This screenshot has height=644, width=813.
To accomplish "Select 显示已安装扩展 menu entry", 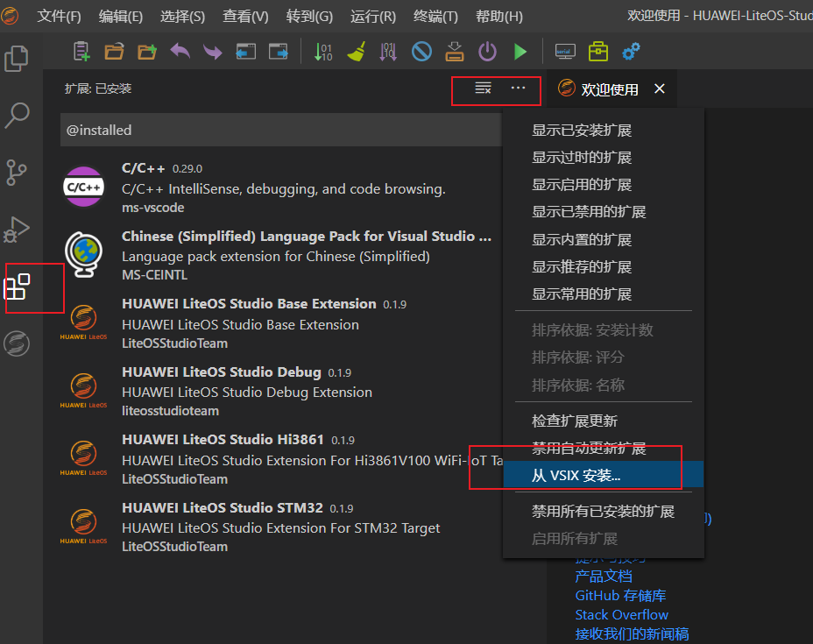I will click(x=604, y=131).
